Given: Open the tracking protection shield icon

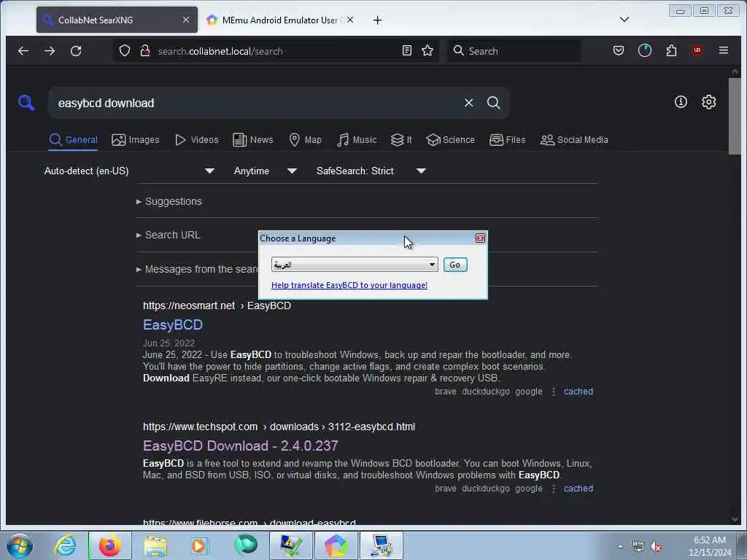Looking at the screenshot, I should coord(124,50).
